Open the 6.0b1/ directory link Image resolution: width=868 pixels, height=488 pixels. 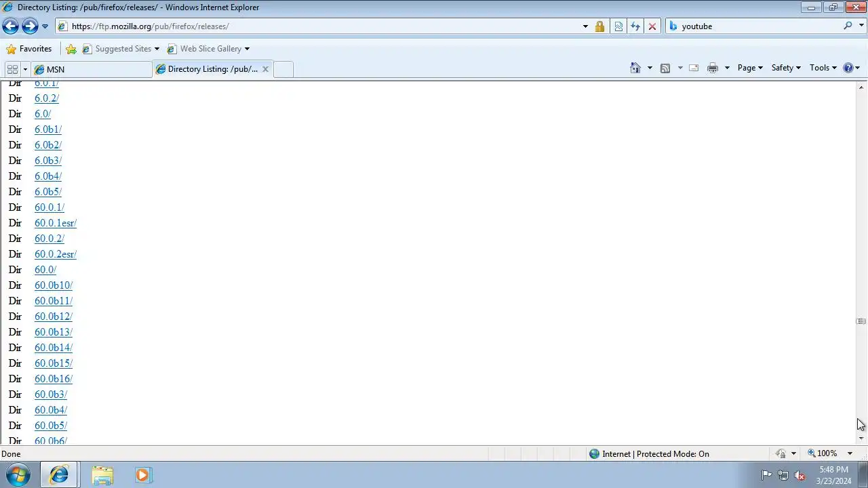pyautogui.click(x=48, y=129)
